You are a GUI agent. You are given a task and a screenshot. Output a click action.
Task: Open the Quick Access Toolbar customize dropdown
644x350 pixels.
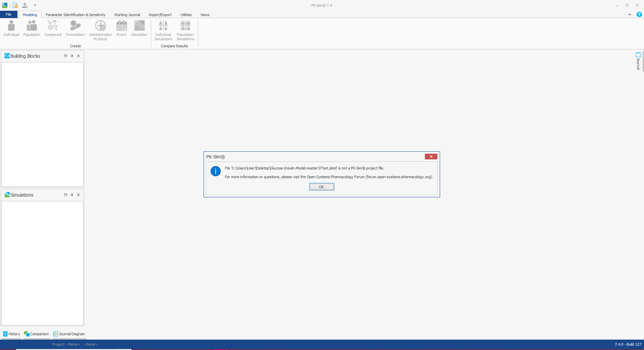35,5
